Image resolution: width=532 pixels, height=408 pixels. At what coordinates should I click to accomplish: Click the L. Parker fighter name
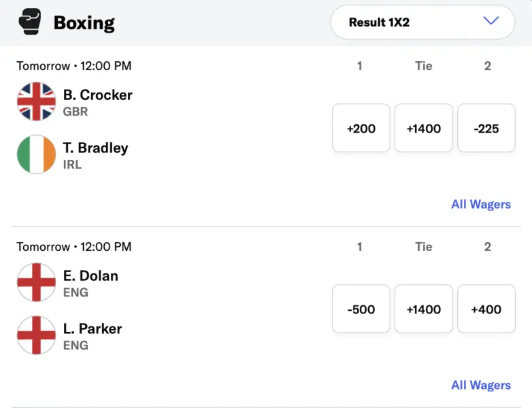point(93,328)
